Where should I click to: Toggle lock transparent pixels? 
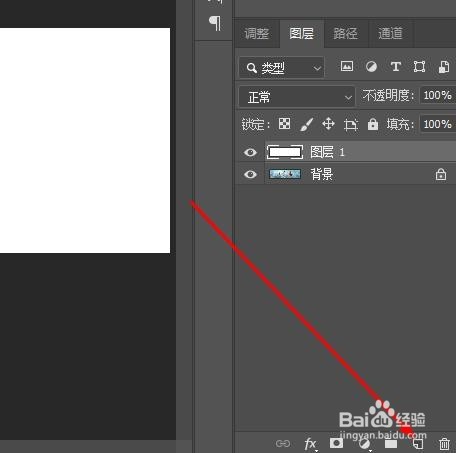click(284, 124)
